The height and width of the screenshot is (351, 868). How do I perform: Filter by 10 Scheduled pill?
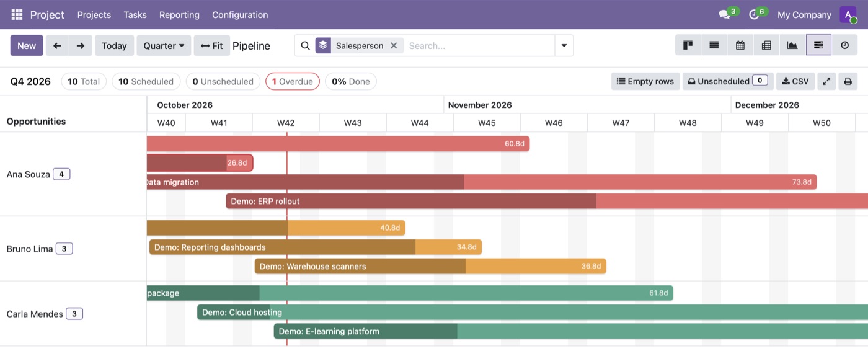146,81
